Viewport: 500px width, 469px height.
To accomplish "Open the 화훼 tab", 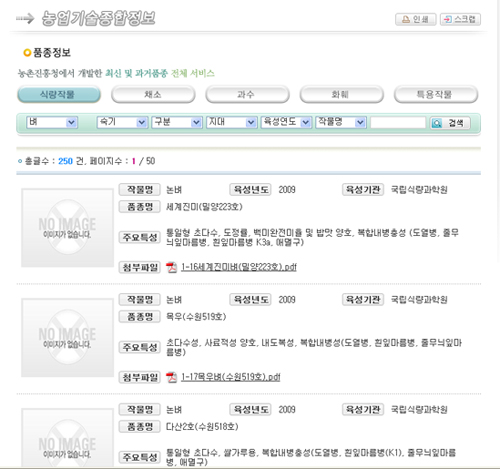I will [x=341, y=94].
